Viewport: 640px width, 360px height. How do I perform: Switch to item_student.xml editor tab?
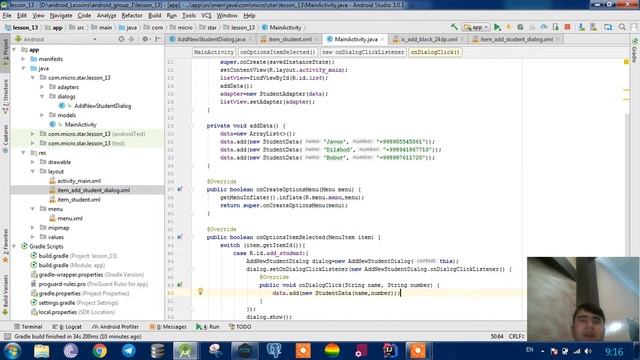[x=290, y=39]
